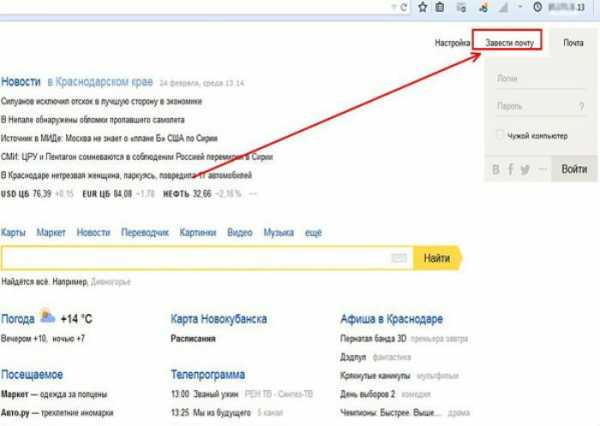The image size is (600, 426).
Task: Open the 'Настройка' menu
Action: (x=452, y=43)
